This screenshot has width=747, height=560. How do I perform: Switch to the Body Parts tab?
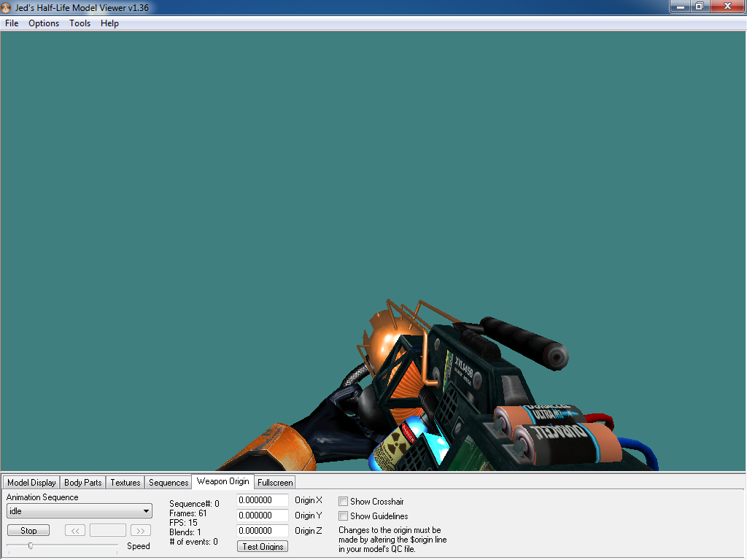(83, 483)
